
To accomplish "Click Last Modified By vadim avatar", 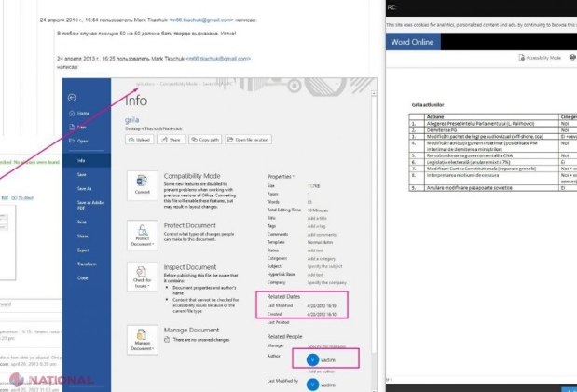I will [312, 385].
